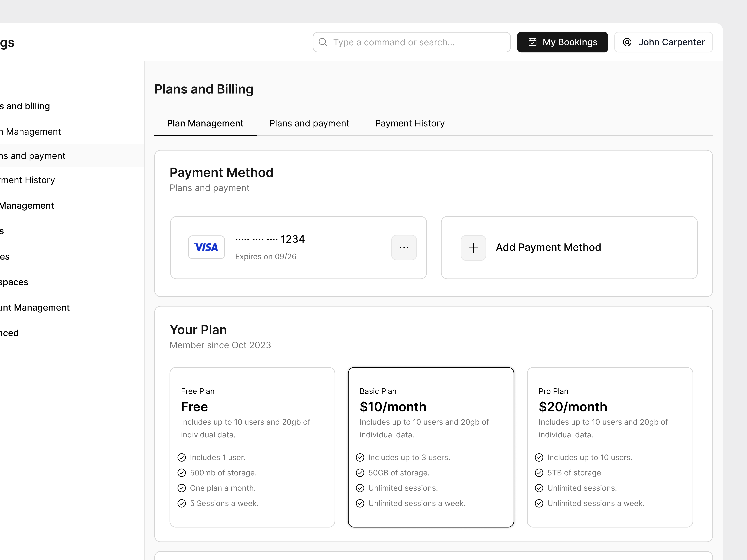
Task: Click the plus icon next to Add Payment Method
Action: pos(473,247)
